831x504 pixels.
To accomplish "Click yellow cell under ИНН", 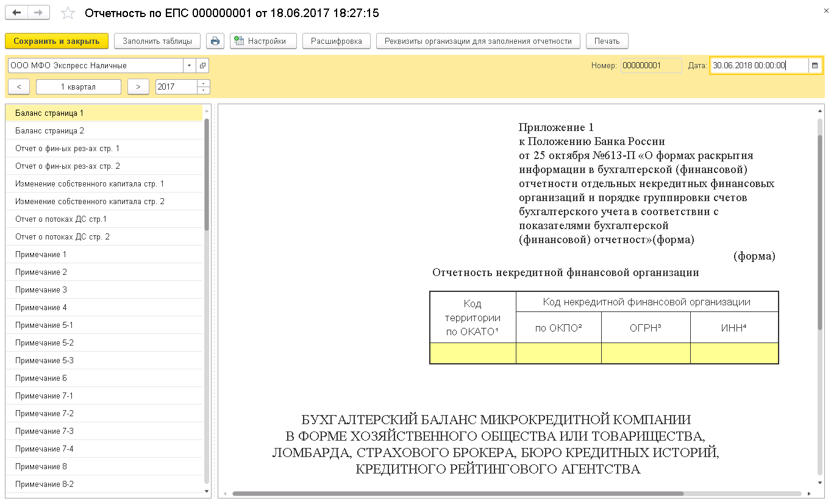I will click(734, 353).
